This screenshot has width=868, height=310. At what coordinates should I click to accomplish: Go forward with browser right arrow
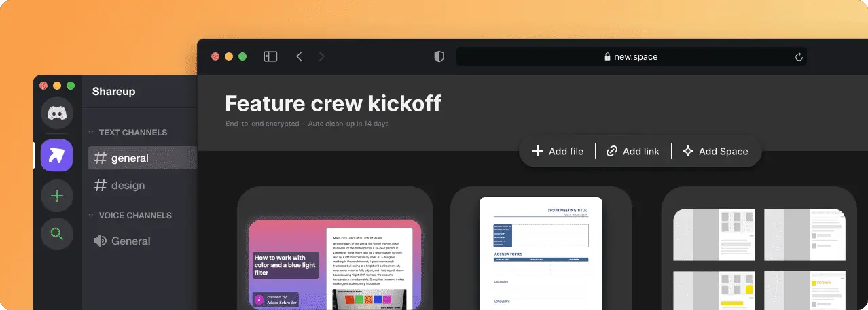[x=321, y=56]
